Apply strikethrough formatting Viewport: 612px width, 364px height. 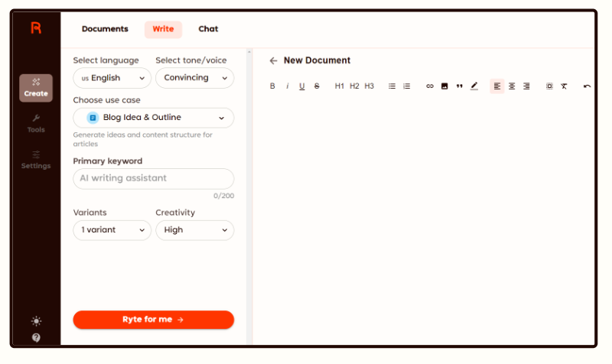pyautogui.click(x=317, y=86)
